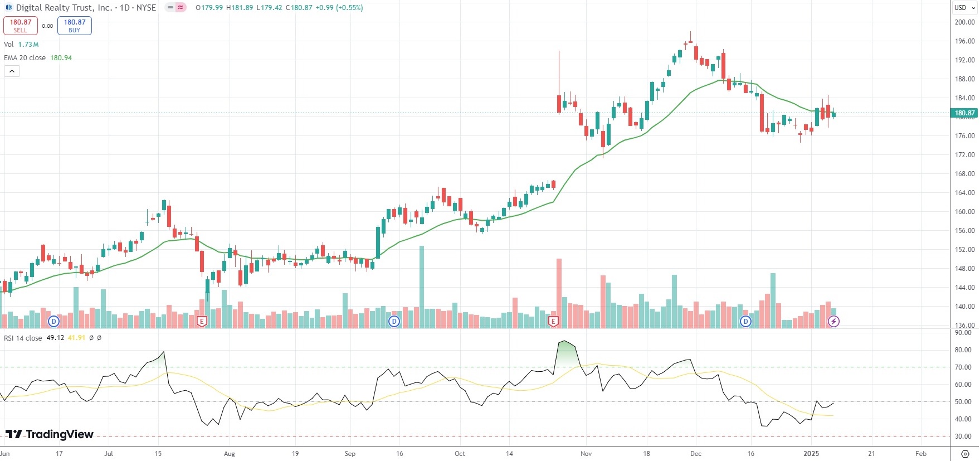This screenshot has width=980, height=461.
Task: Open the earnings marker in late July
Action: (202, 321)
